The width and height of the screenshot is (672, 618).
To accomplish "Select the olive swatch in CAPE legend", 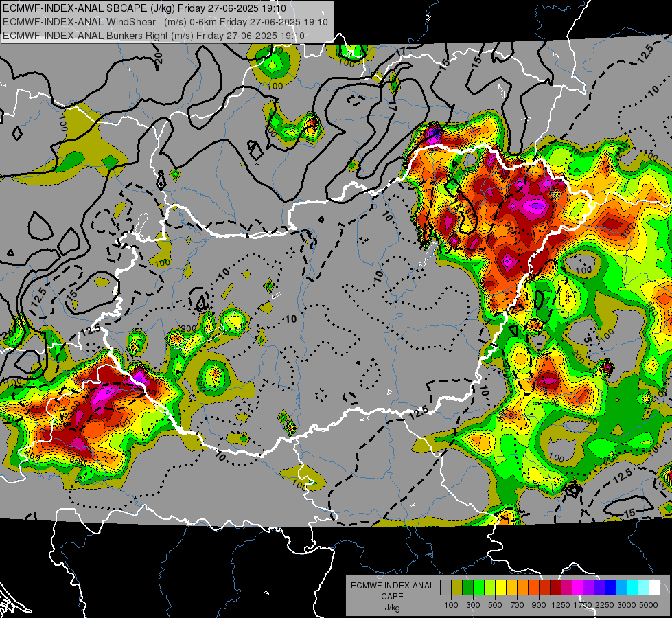I will tap(456, 588).
